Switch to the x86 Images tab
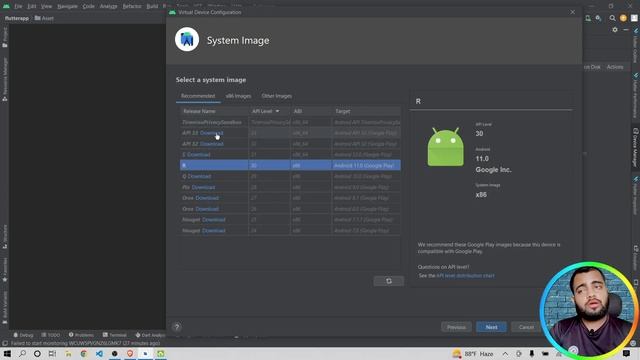The width and height of the screenshot is (640, 360). [x=238, y=96]
